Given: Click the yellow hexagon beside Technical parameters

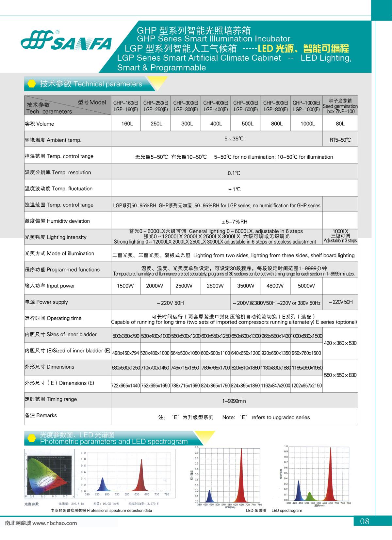Looking at the screenshot, I should [32, 84].
